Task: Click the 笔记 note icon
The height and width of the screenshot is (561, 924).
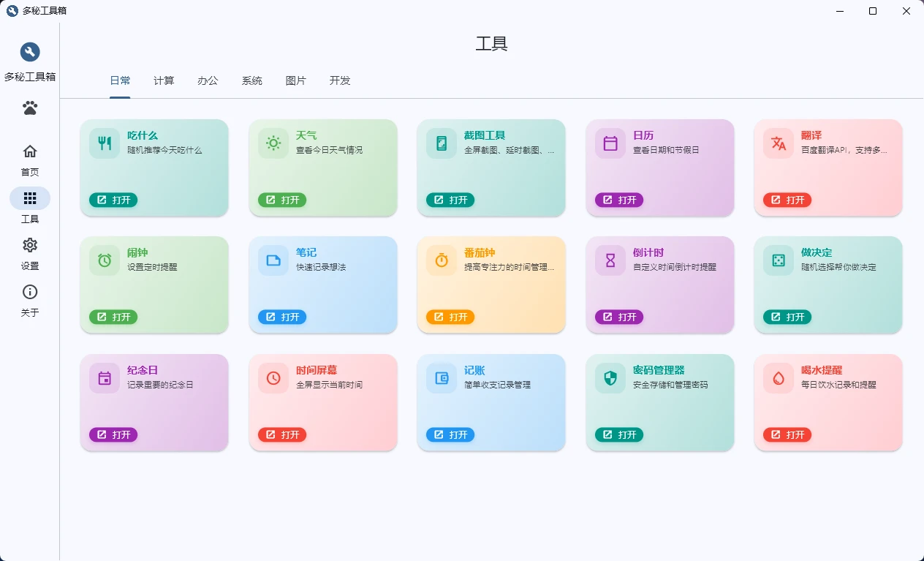Action: (273, 260)
